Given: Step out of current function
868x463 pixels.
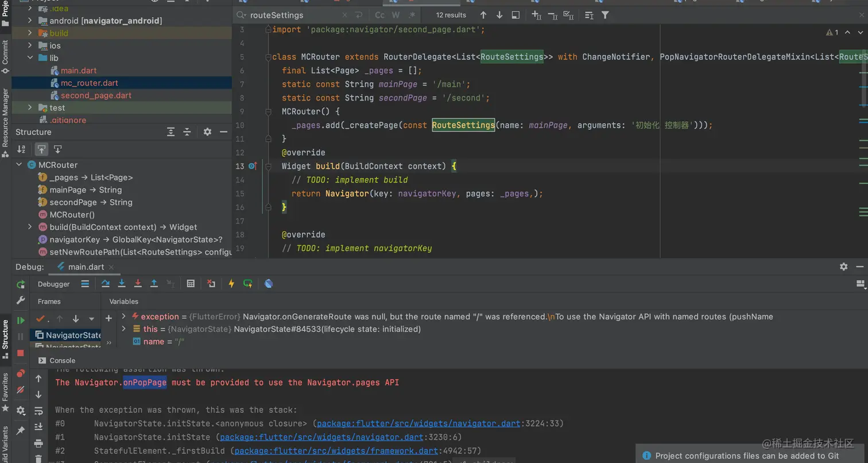Looking at the screenshot, I should (x=154, y=283).
